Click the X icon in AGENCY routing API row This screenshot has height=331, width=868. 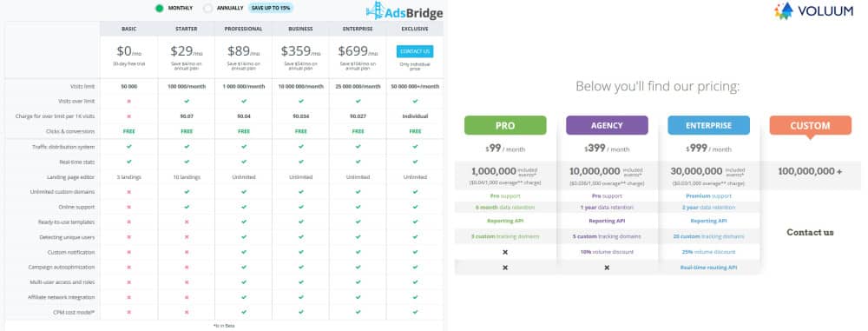[607, 268]
